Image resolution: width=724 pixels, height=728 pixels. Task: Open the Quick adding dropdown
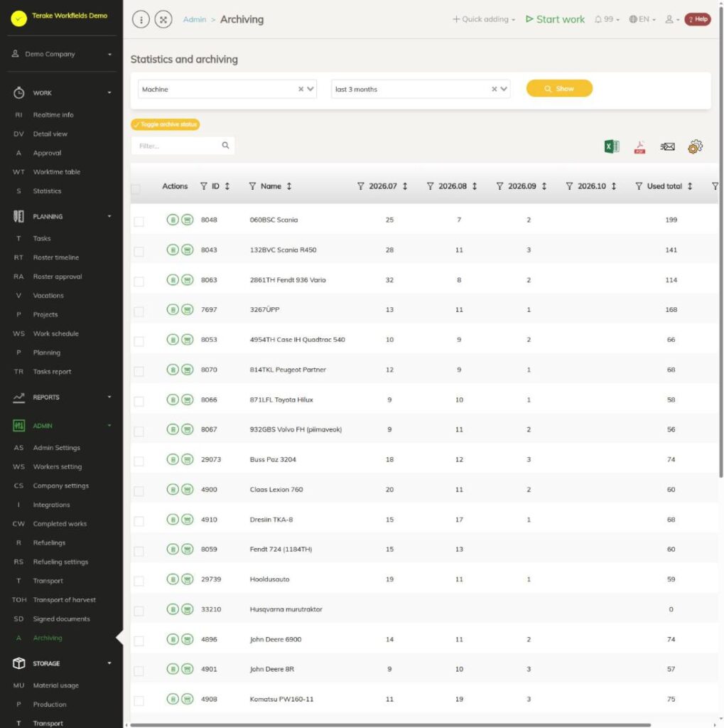484,19
